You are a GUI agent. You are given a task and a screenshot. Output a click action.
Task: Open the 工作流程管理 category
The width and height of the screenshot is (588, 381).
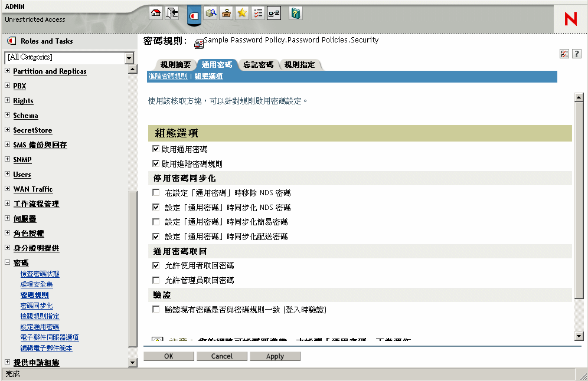pos(36,204)
